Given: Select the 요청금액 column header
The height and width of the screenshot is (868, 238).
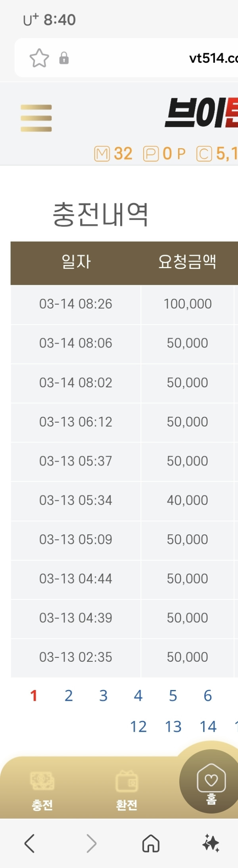Looking at the screenshot, I should click(187, 262).
